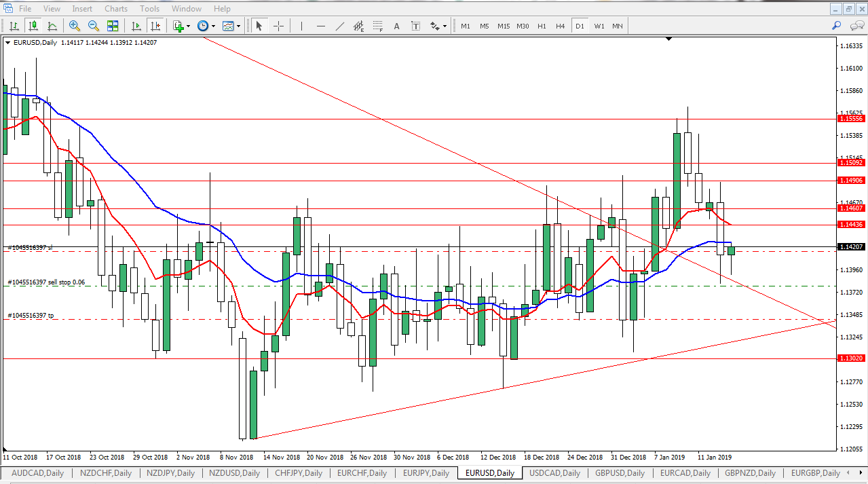Switch to EURCHF,Daily chart tab
The height and width of the screenshot is (484, 868).
click(362, 473)
